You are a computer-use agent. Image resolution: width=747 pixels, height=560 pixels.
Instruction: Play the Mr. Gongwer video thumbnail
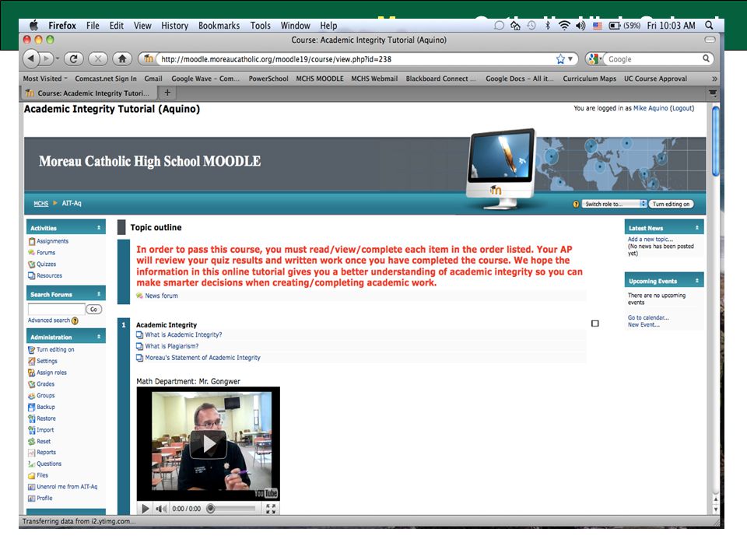coord(209,444)
